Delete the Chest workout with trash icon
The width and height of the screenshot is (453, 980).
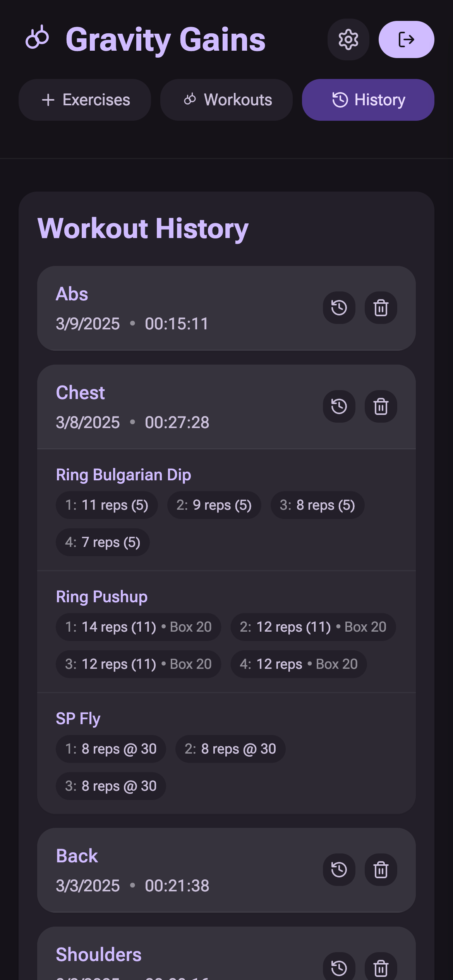(380, 406)
